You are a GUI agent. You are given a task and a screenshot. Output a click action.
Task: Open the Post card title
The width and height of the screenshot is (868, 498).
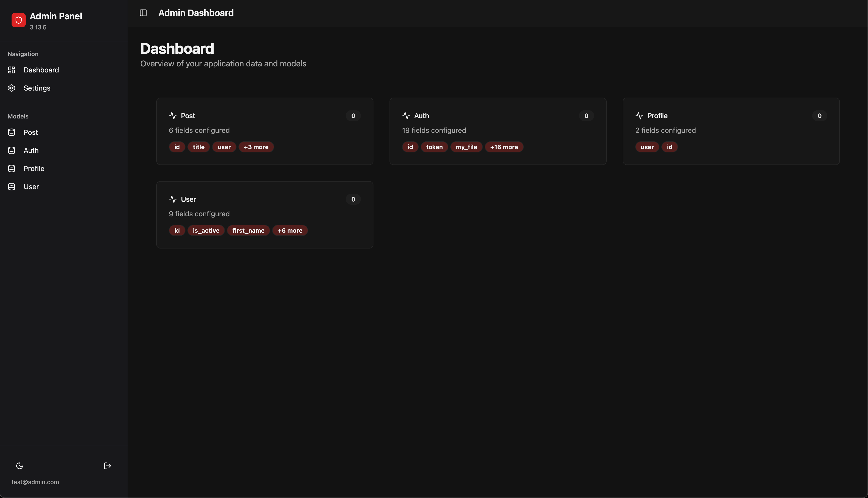188,116
